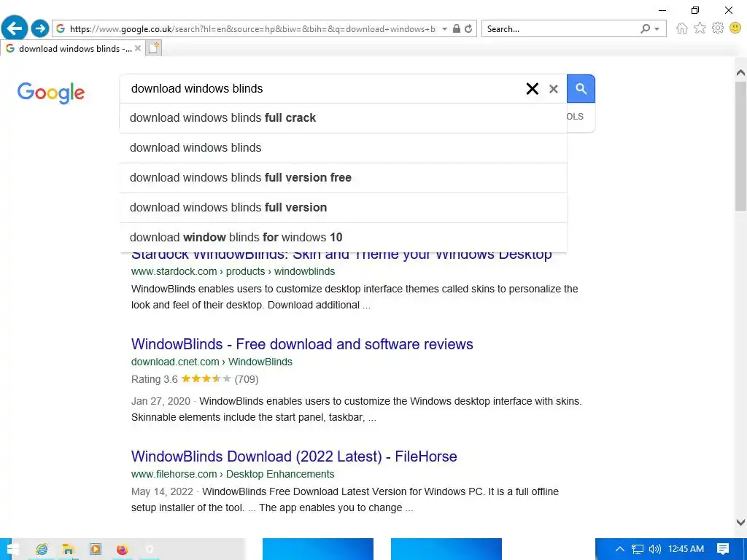Open the Windows Start button
The image size is (747, 560).
coord(12,549)
